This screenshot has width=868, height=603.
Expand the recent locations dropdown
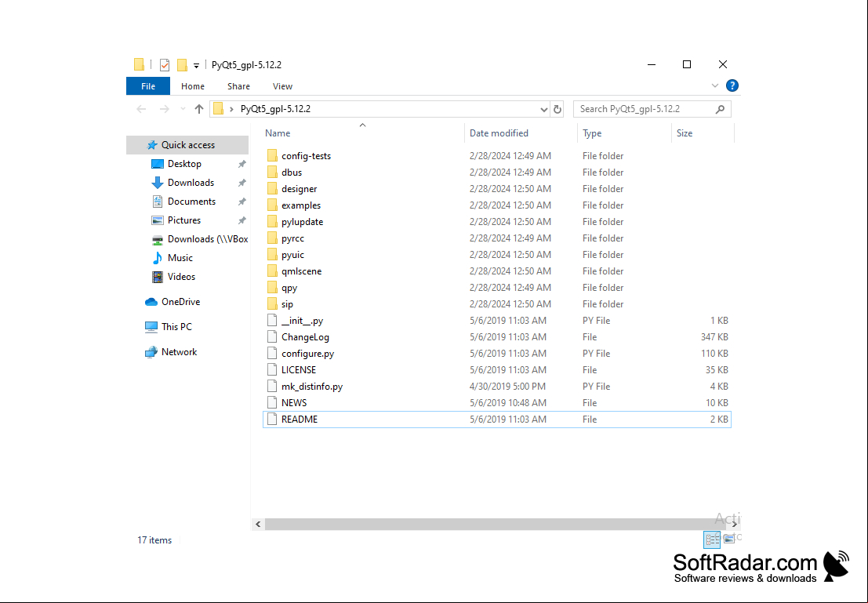(183, 109)
